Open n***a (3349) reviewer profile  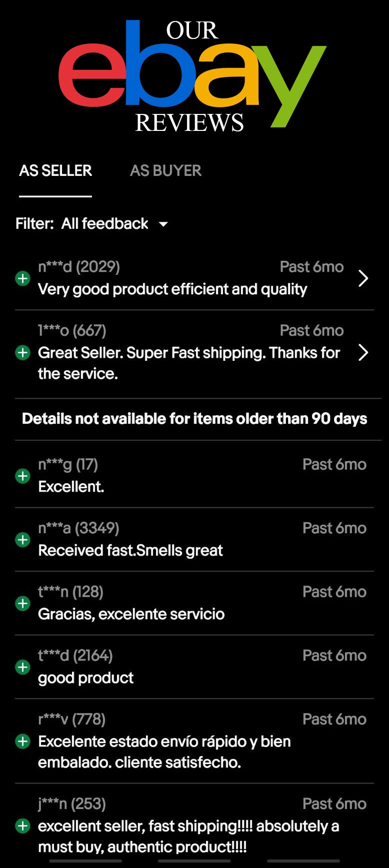pyautogui.click(x=78, y=528)
